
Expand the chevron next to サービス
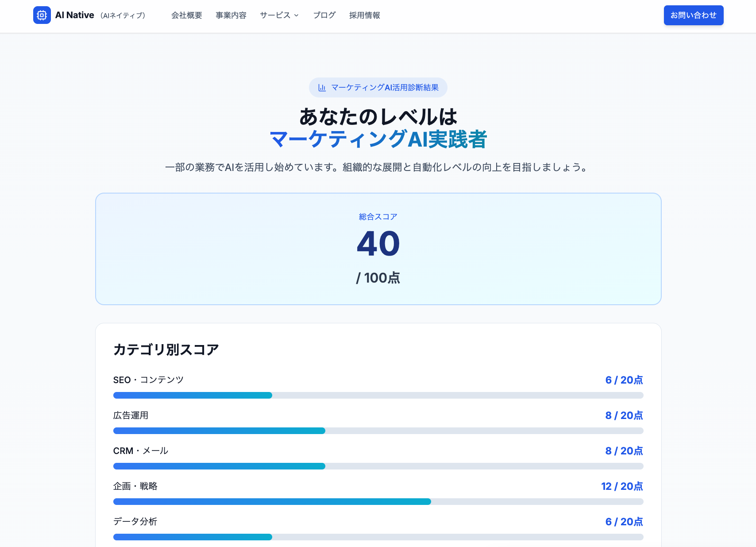(296, 16)
